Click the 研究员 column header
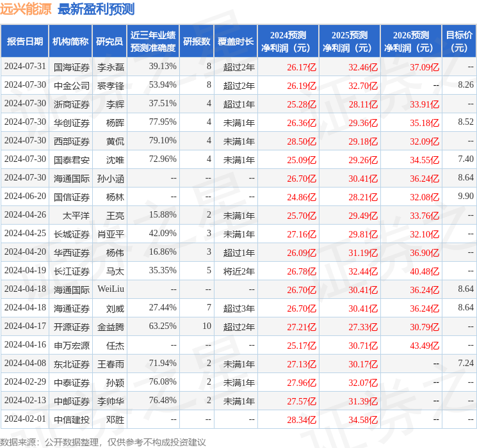The height and width of the screenshot is (448, 477). (x=109, y=41)
